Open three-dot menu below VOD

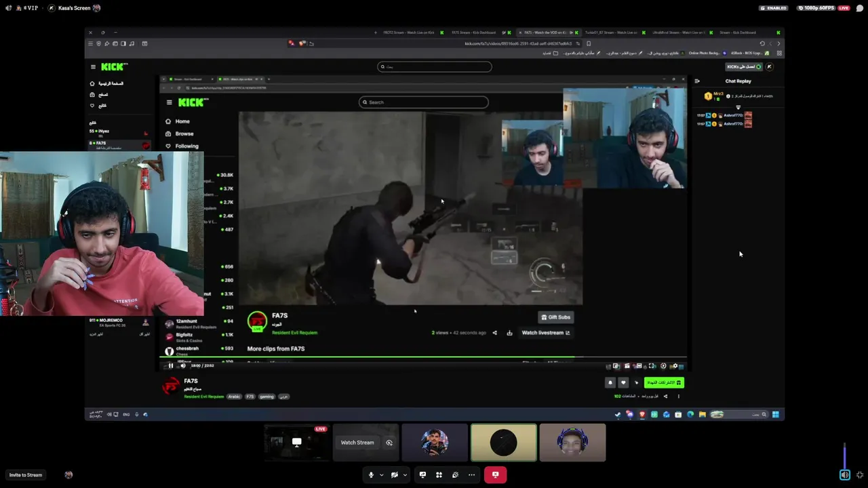point(678,396)
